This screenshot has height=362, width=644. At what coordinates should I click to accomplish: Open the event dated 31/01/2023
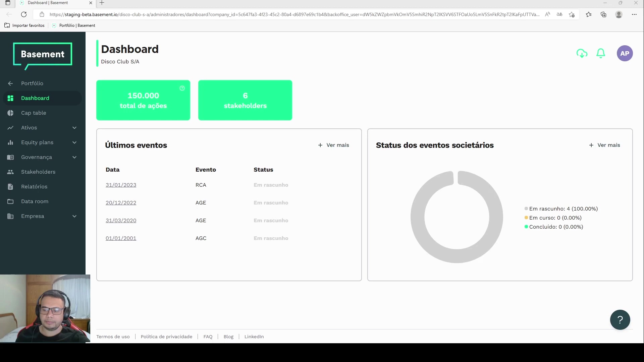[121, 185]
